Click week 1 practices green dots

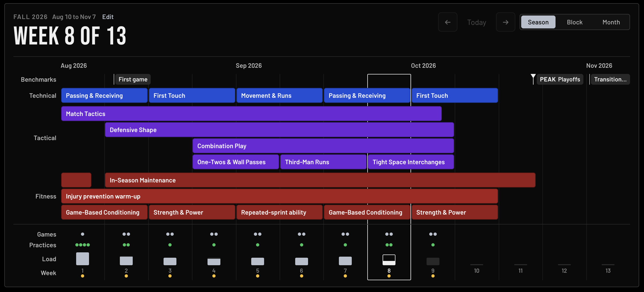tap(83, 245)
